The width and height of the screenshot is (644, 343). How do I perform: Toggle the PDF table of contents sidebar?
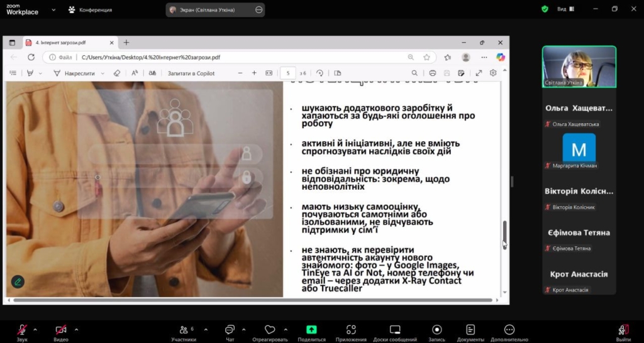point(13,73)
